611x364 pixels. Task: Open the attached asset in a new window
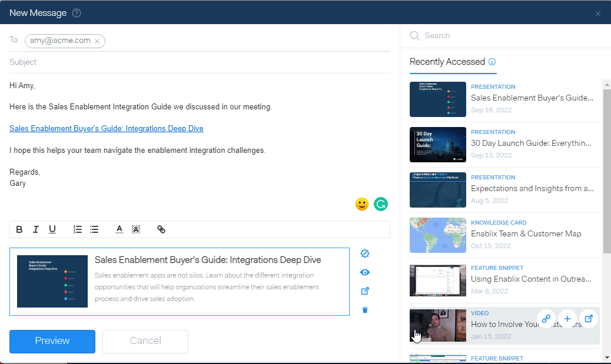click(365, 291)
